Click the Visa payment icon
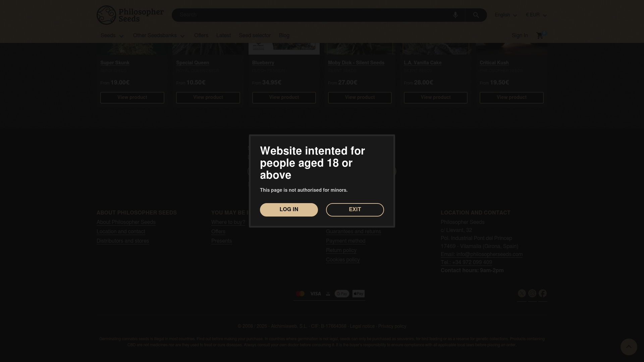This screenshot has height=362, width=644. (315, 294)
